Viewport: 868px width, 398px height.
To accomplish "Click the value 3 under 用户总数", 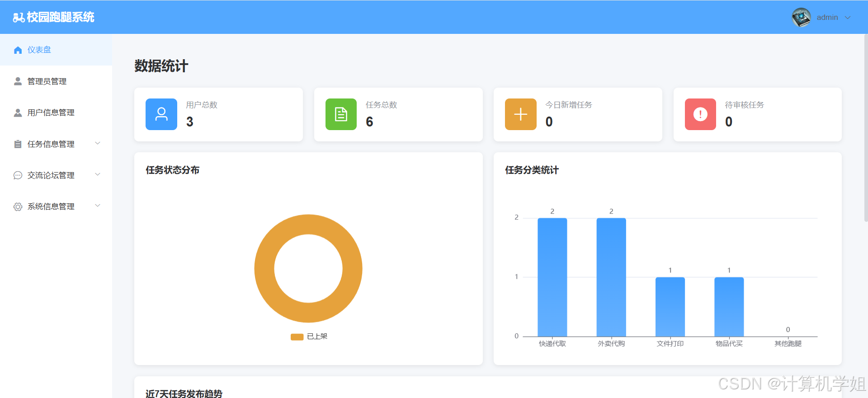I will pyautogui.click(x=190, y=122).
